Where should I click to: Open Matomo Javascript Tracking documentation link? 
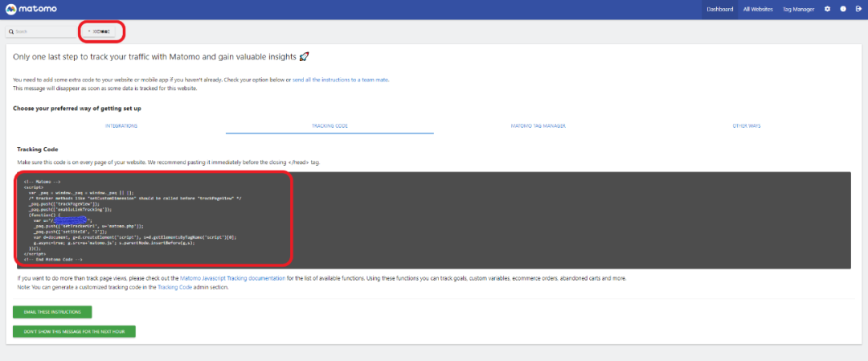(x=233, y=278)
